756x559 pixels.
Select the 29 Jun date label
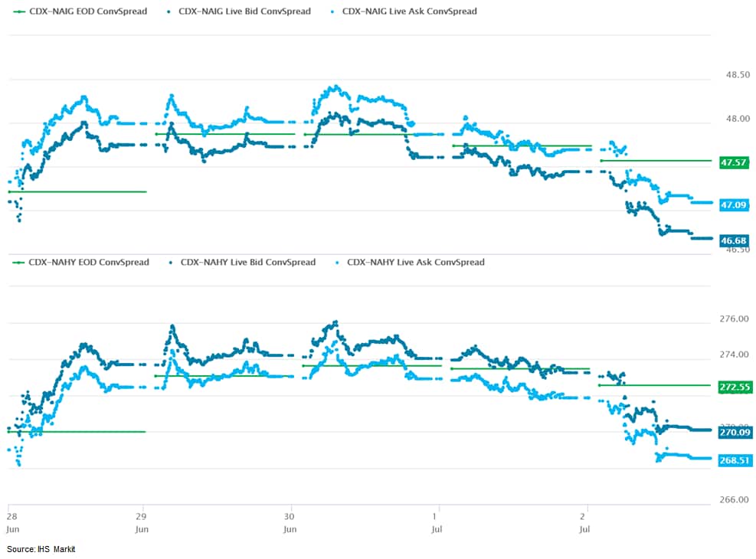click(x=142, y=518)
